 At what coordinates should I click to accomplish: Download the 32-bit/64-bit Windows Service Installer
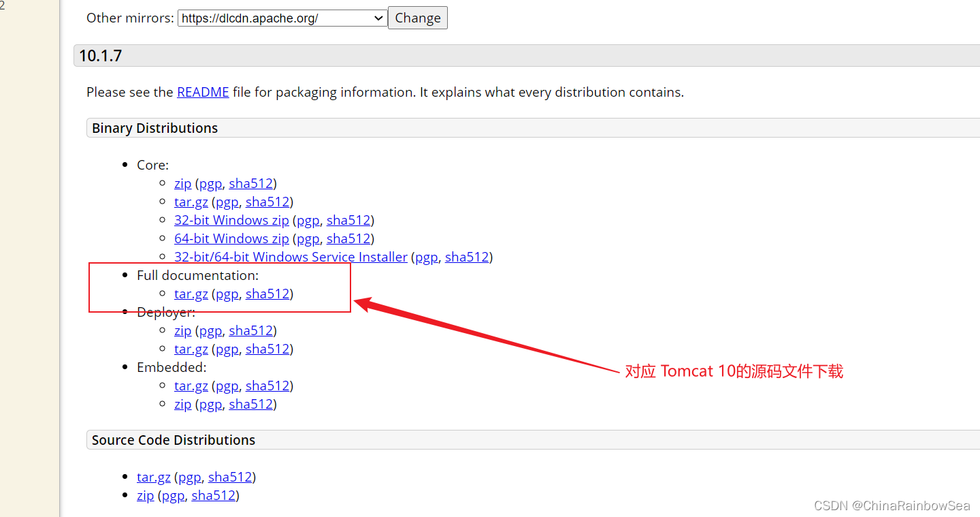pyautogui.click(x=291, y=257)
